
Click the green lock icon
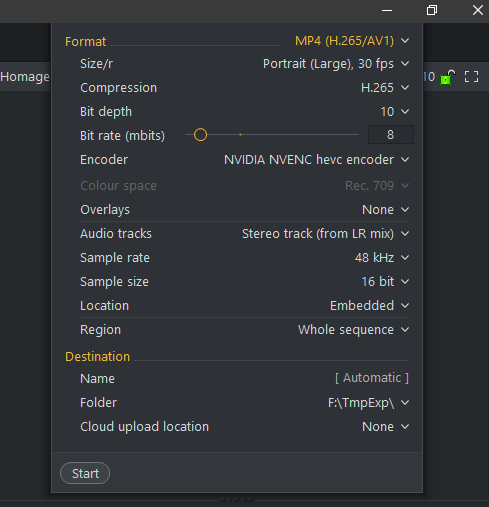(447, 77)
